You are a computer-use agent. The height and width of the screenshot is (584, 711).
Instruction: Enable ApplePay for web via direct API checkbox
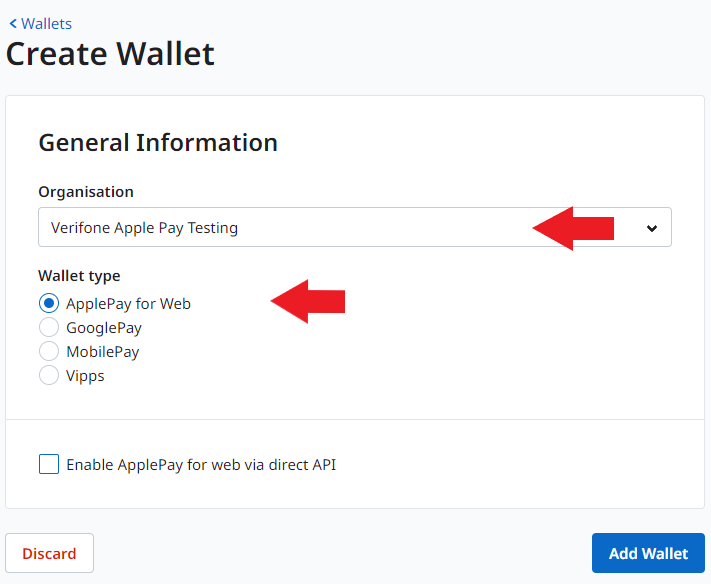49,464
